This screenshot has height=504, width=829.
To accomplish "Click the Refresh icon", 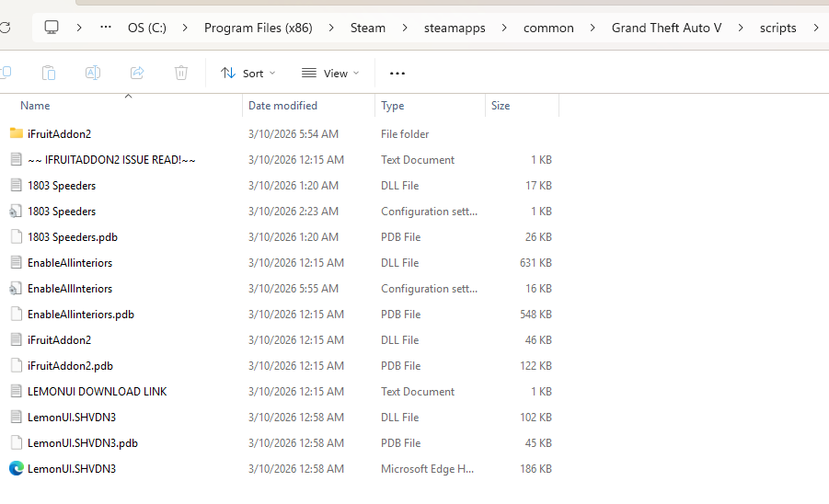I will tap(5, 28).
